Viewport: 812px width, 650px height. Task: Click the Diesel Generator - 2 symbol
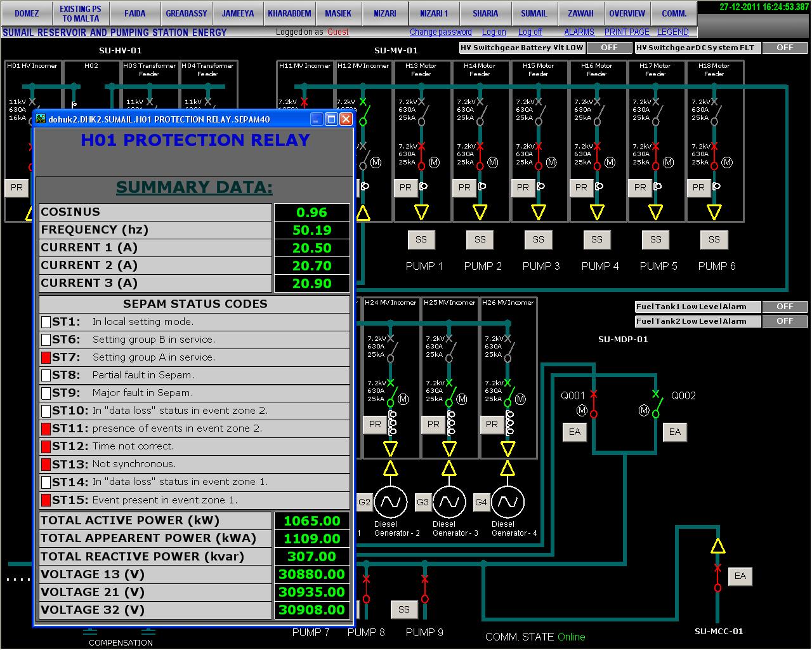click(x=391, y=502)
